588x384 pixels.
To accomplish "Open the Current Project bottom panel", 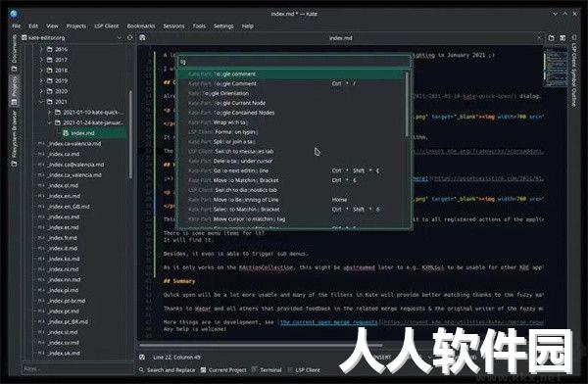I will [x=223, y=370].
